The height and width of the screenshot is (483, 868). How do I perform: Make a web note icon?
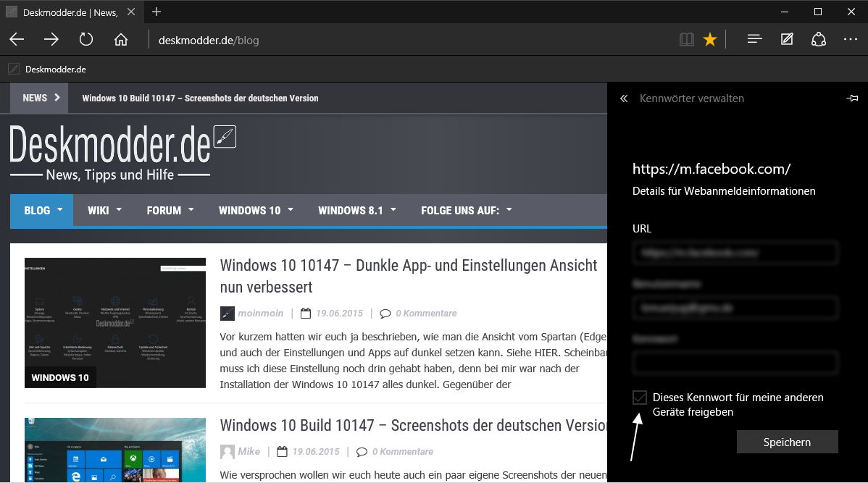click(787, 40)
